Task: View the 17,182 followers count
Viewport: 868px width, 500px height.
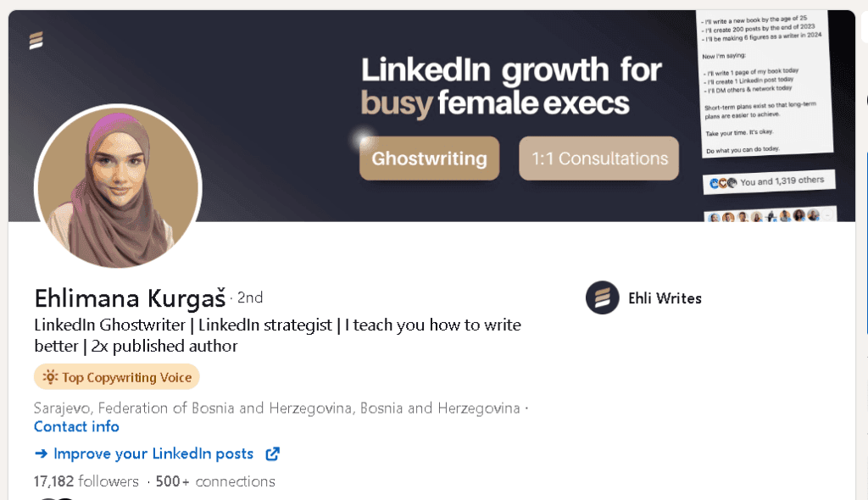Action: [86, 481]
